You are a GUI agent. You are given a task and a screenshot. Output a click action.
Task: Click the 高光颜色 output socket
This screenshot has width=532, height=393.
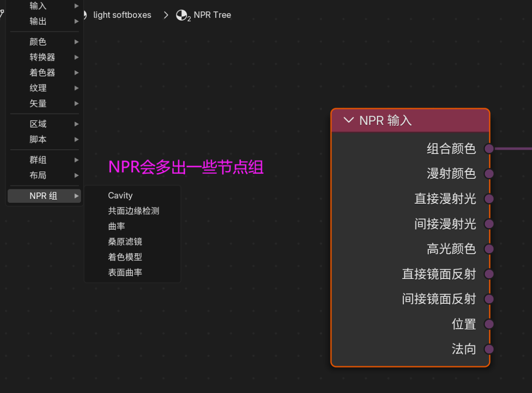pos(489,249)
